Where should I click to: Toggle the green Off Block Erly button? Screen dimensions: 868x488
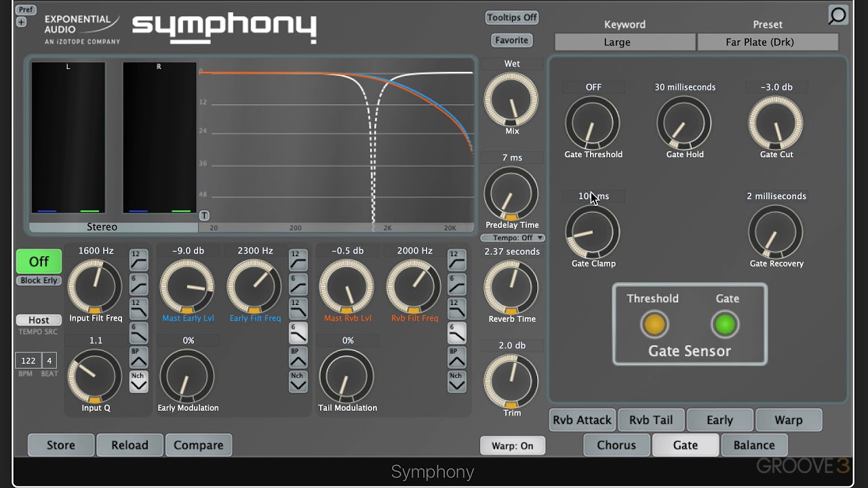[x=39, y=262]
